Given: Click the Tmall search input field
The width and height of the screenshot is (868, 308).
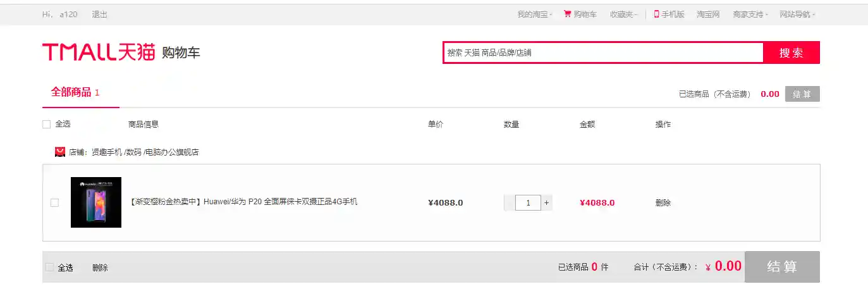Looking at the screenshot, I should (x=603, y=53).
